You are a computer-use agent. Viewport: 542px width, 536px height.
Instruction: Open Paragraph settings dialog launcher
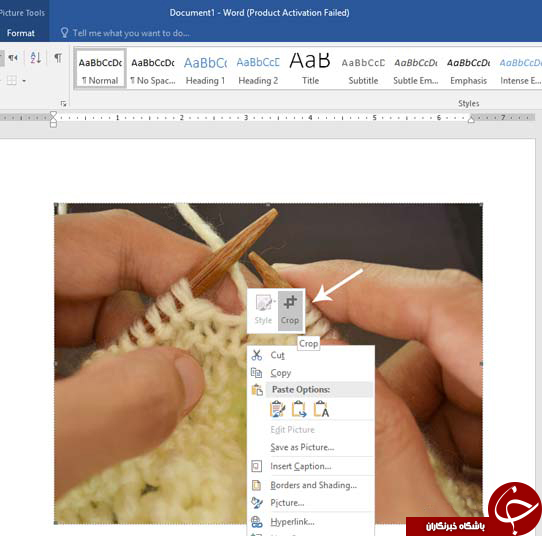click(x=63, y=103)
